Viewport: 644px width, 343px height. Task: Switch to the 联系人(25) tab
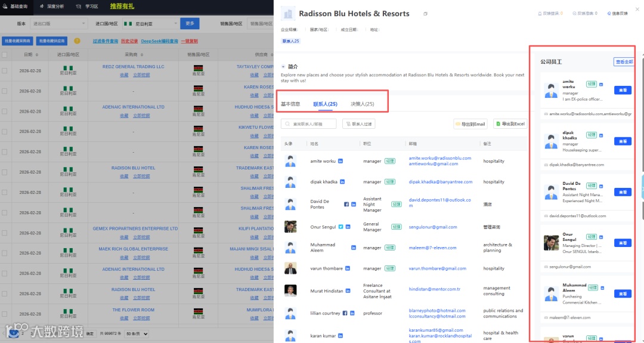[x=326, y=104]
